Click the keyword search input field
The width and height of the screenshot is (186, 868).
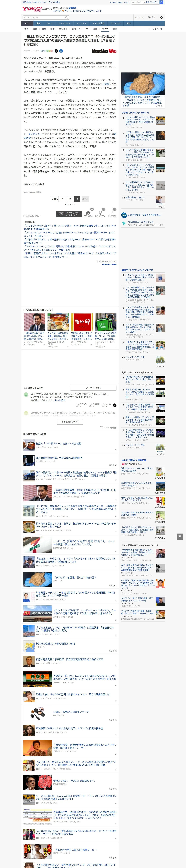point(44,18)
